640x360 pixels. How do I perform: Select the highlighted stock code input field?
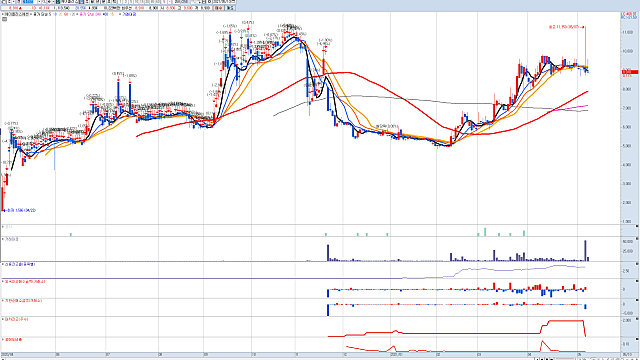point(28,2)
